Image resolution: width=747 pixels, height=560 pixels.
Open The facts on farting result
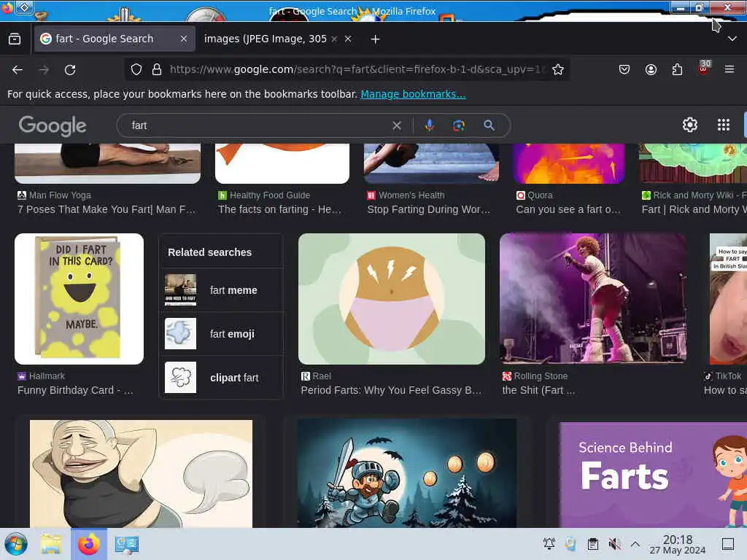pos(279,209)
